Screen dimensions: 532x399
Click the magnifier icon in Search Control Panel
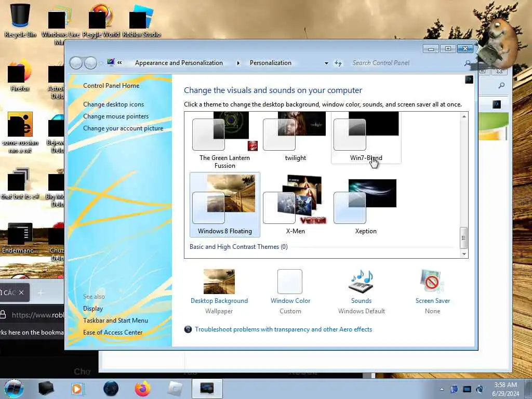468,63
